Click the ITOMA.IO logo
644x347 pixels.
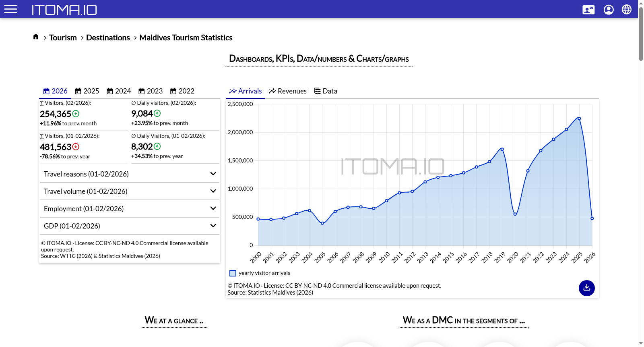tap(64, 10)
